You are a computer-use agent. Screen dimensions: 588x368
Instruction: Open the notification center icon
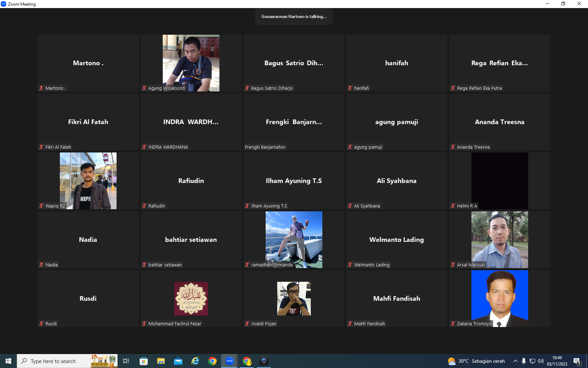point(577,361)
